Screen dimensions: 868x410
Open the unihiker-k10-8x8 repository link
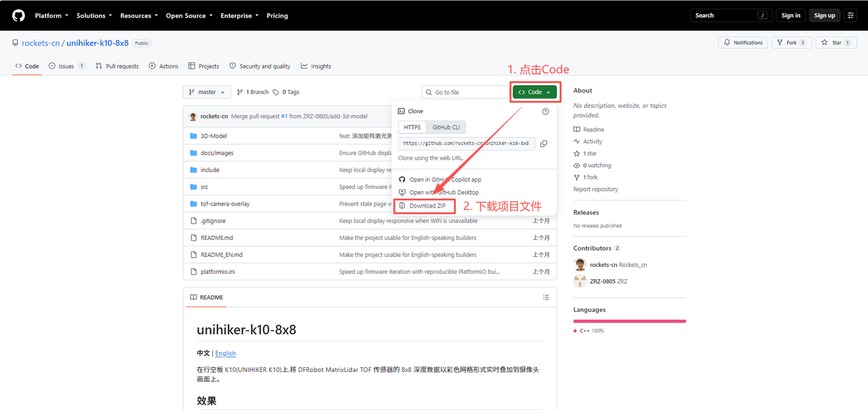(98, 43)
